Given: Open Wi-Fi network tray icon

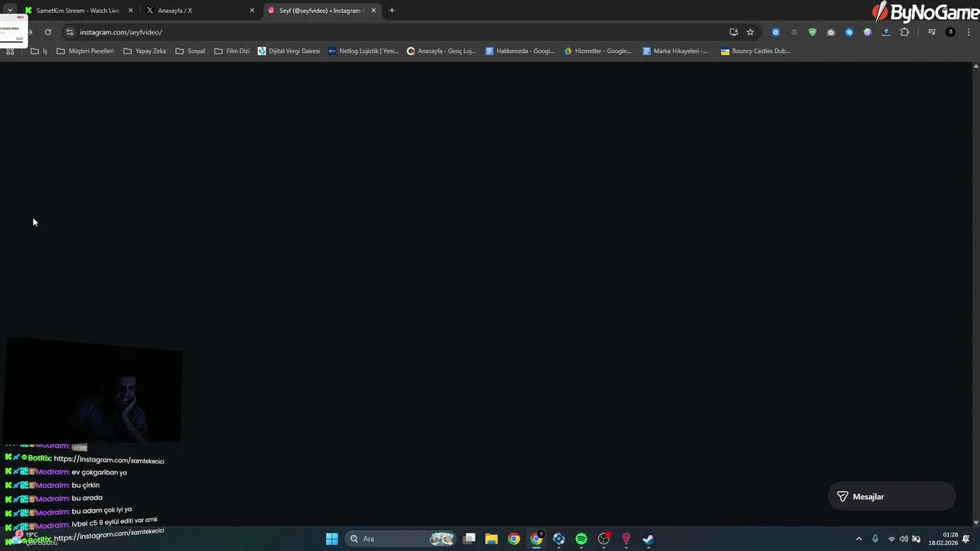Looking at the screenshot, I should [x=891, y=539].
